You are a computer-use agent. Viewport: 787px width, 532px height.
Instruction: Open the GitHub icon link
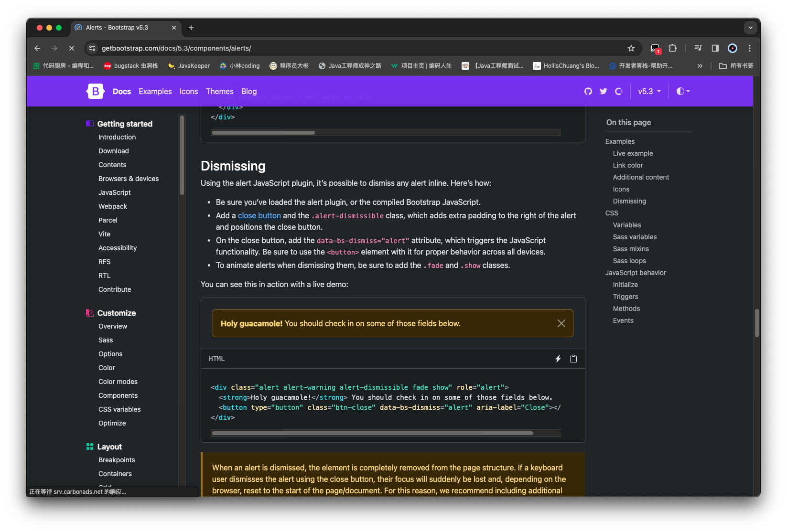coord(588,91)
